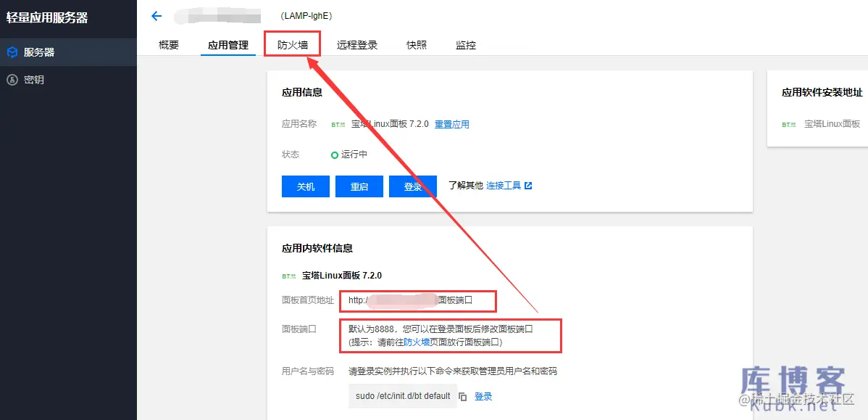Viewport: 868px width, 420px height.
Task: Open the 防火墙 tab
Action: pos(292,46)
